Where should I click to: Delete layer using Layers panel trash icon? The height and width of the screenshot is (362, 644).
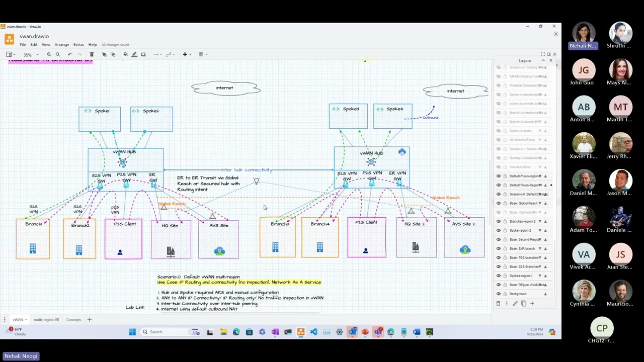(x=499, y=304)
